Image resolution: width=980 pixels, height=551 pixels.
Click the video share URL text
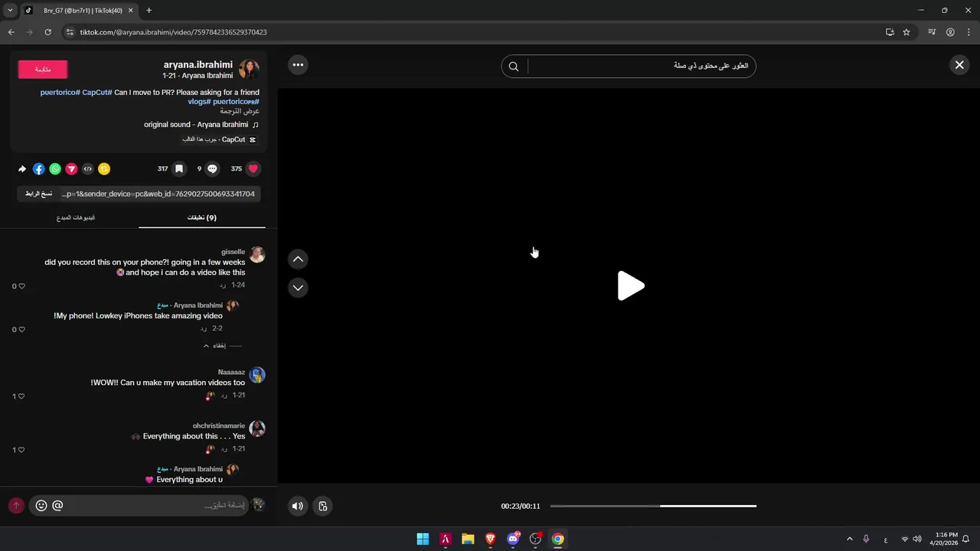[158, 194]
